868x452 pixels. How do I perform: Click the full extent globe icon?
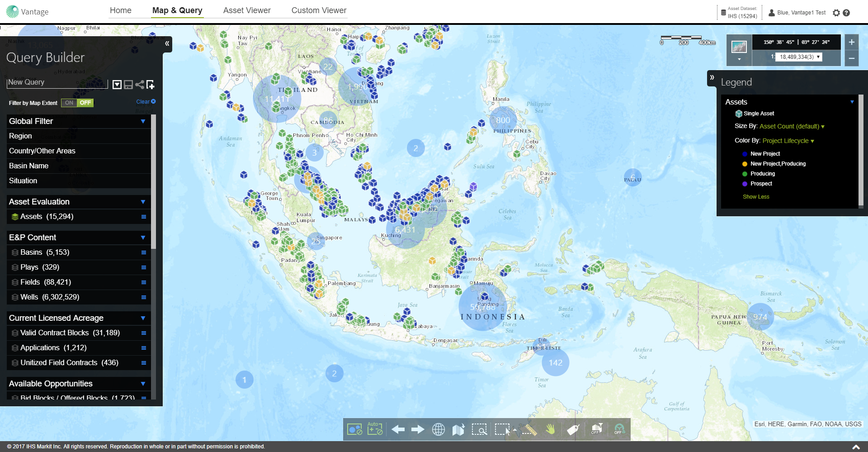pyautogui.click(x=438, y=429)
